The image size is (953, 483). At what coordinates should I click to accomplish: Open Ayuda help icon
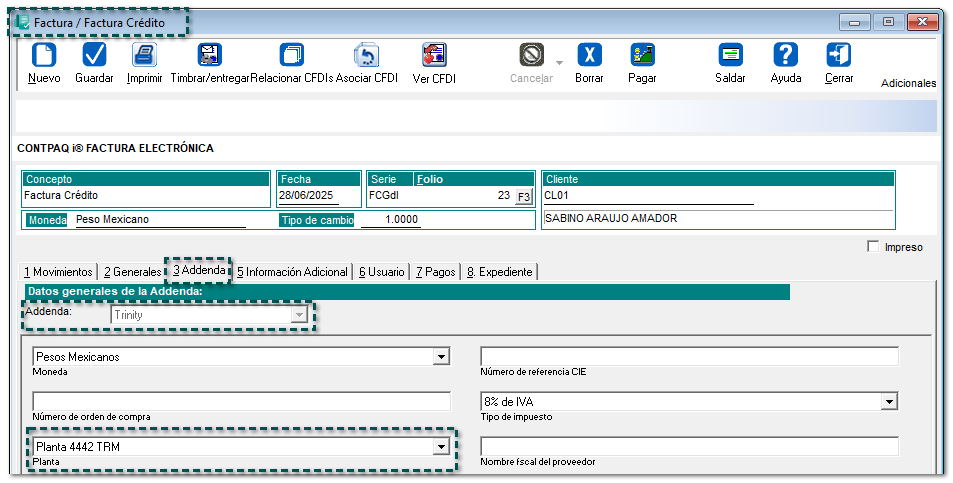(786, 55)
